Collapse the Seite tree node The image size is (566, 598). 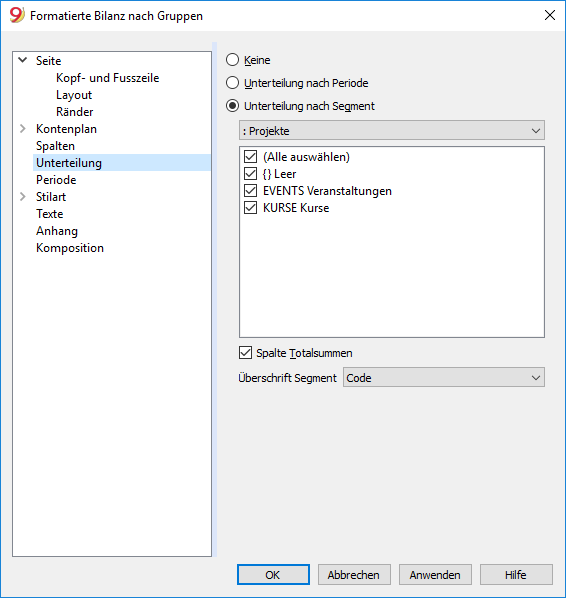point(23,60)
